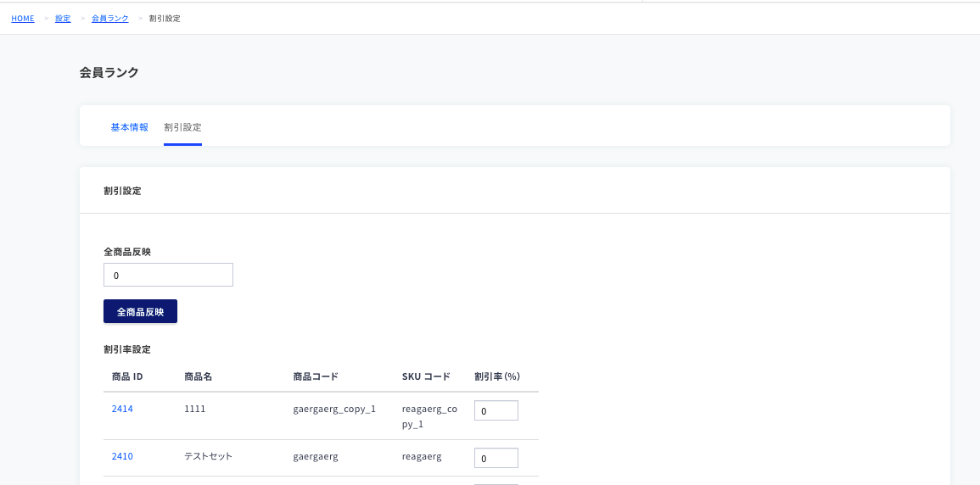Open 会員ランク breadcrumb link
Screen dimensions: 980x485
click(x=110, y=19)
